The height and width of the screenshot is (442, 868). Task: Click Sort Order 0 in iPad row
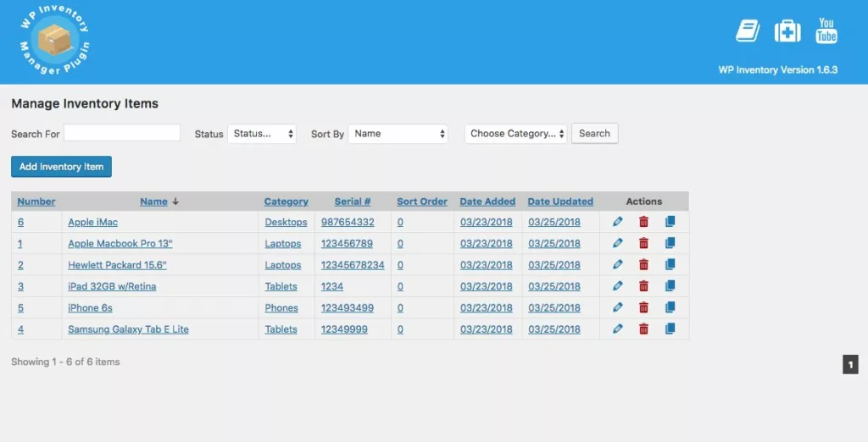coord(400,286)
